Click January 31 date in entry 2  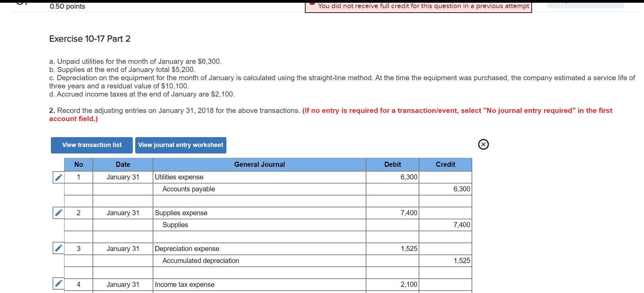click(x=123, y=213)
